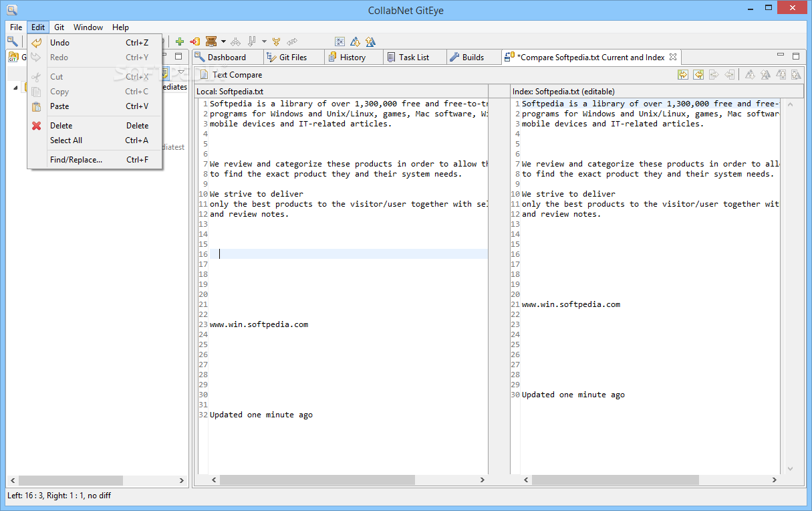This screenshot has width=812, height=511.
Task: Copy all changes from left to right
Action: click(683, 75)
